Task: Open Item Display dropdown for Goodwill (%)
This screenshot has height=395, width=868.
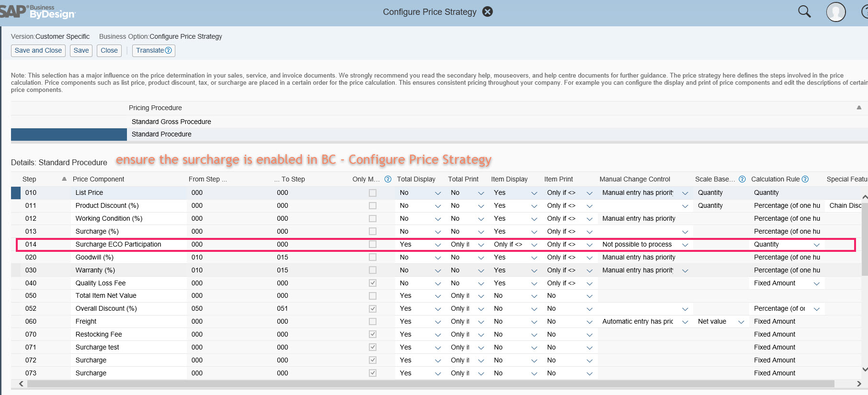Action: [534, 258]
